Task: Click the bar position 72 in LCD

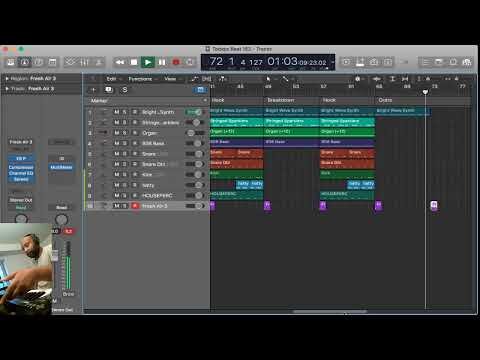Action: pyautogui.click(x=216, y=61)
